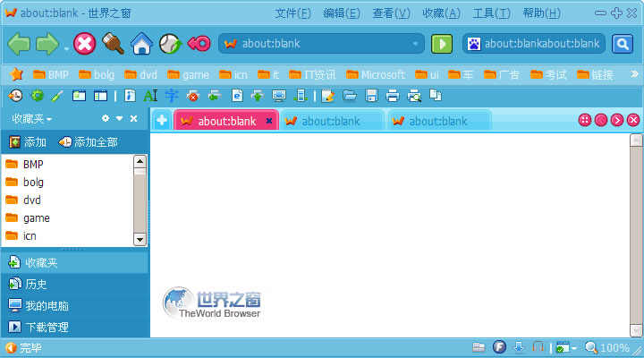Click the blue 字 encoding icon

pyautogui.click(x=171, y=96)
